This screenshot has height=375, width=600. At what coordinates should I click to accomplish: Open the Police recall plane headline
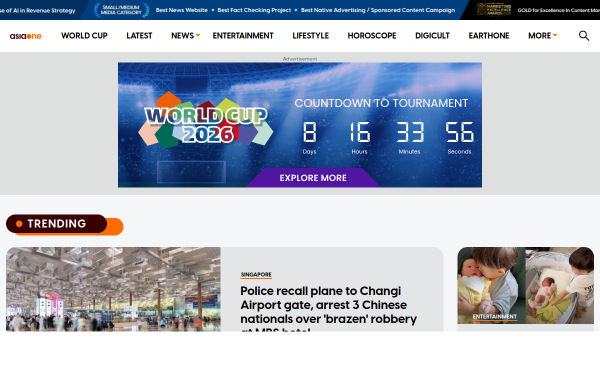pos(328,308)
